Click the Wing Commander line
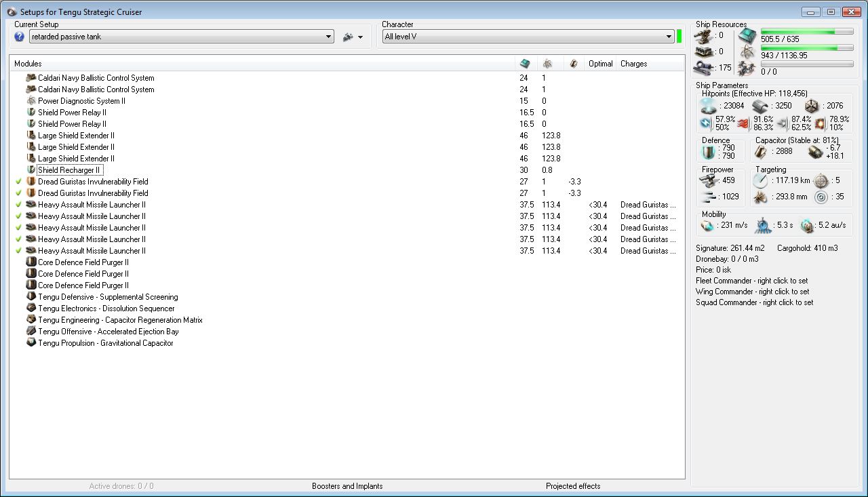 (x=753, y=292)
